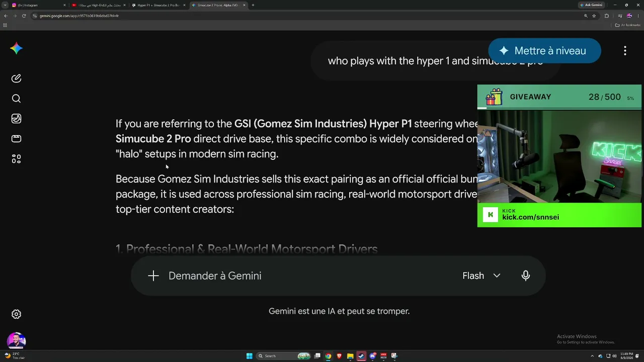The image size is (644, 362).
Task: Open the Chrome apps grid shortcut
Action: click(5, 25)
